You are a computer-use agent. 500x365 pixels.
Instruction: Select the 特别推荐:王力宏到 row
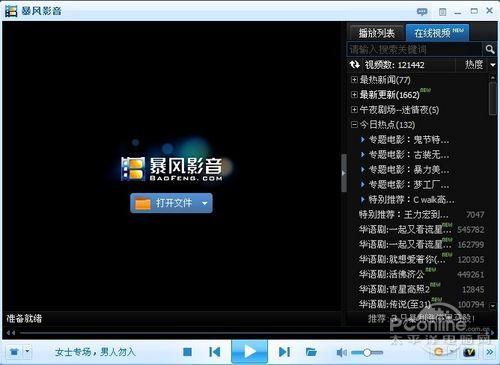[421, 214]
